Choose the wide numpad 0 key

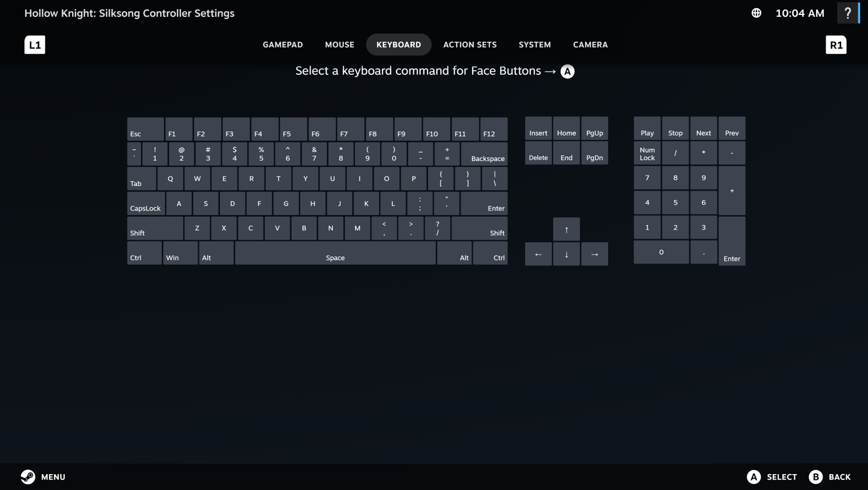pos(661,252)
